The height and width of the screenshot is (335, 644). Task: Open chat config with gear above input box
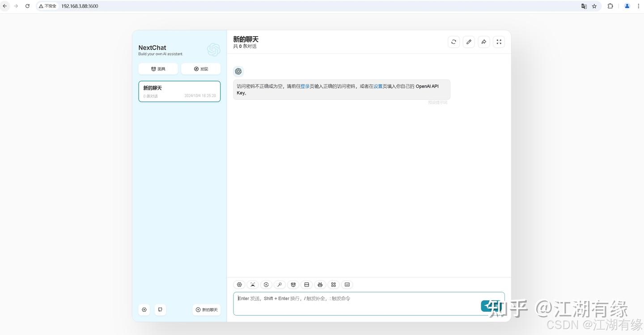239,284
